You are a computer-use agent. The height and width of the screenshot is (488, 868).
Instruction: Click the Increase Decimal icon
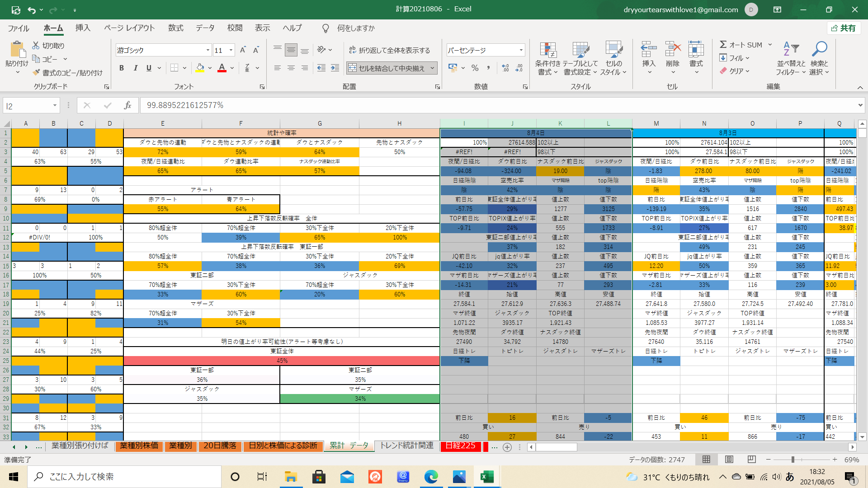[505, 68]
